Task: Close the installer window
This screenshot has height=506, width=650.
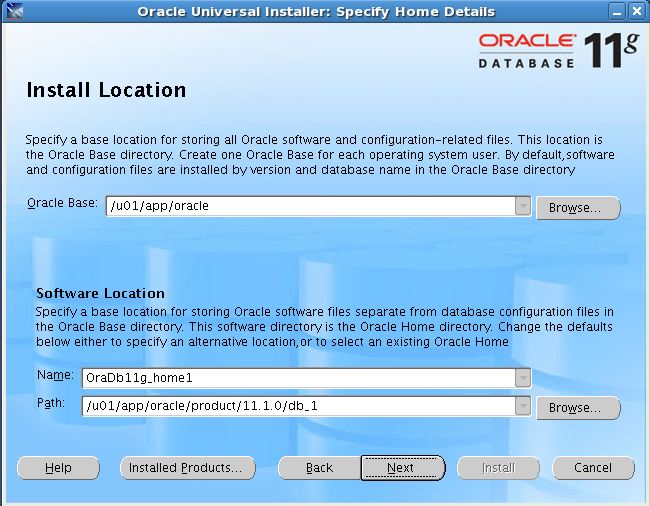Action: pos(637,11)
